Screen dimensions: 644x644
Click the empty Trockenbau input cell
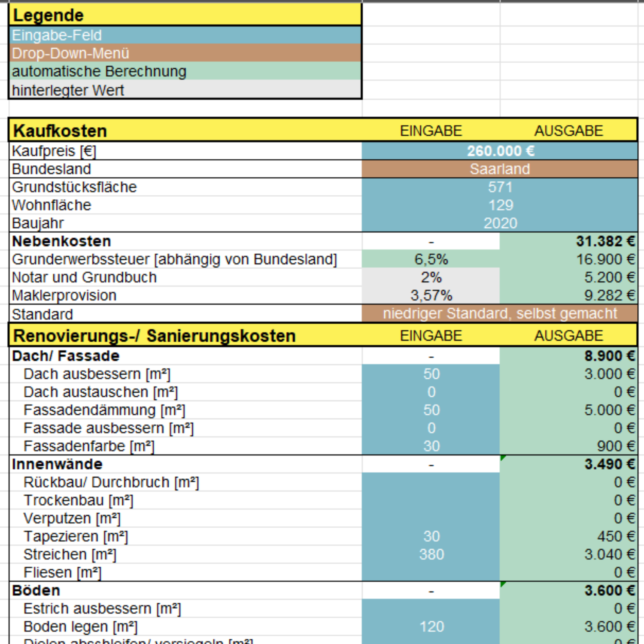tap(431, 500)
